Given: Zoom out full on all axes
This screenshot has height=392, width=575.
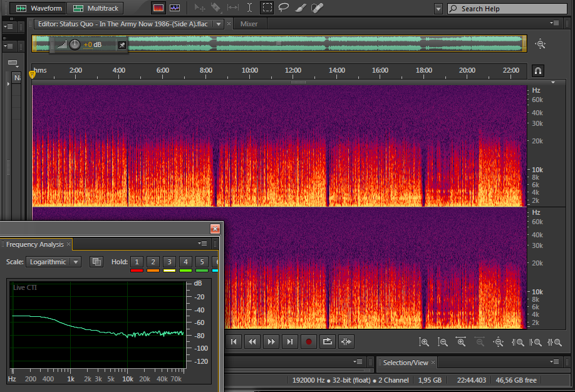Looking at the screenshot, I should pyautogui.click(x=498, y=342).
